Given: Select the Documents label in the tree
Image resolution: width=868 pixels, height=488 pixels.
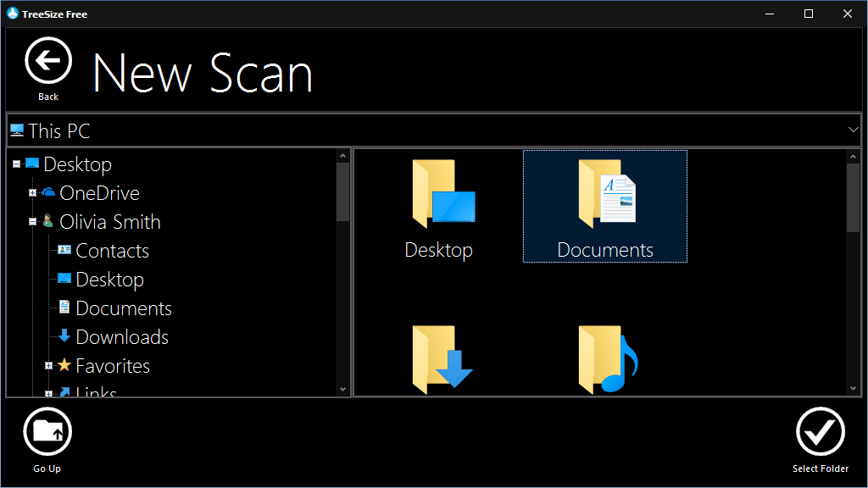Looking at the screenshot, I should 124,308.
